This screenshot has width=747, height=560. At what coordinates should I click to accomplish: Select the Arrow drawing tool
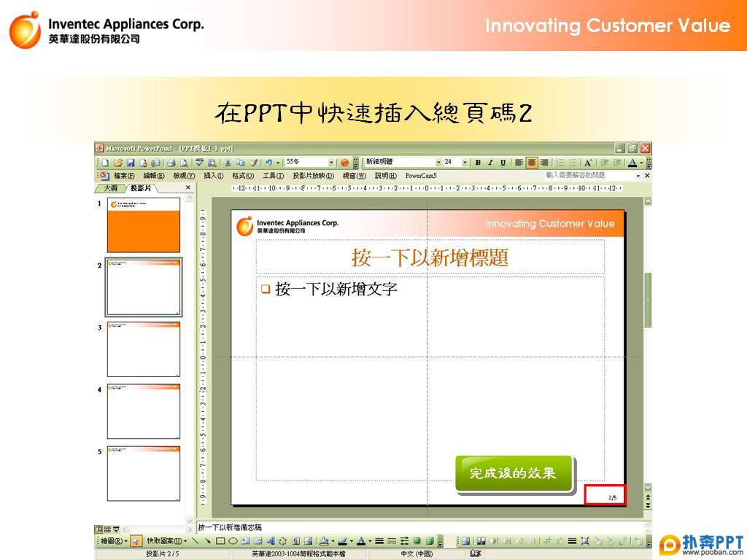tap(208, 541)
